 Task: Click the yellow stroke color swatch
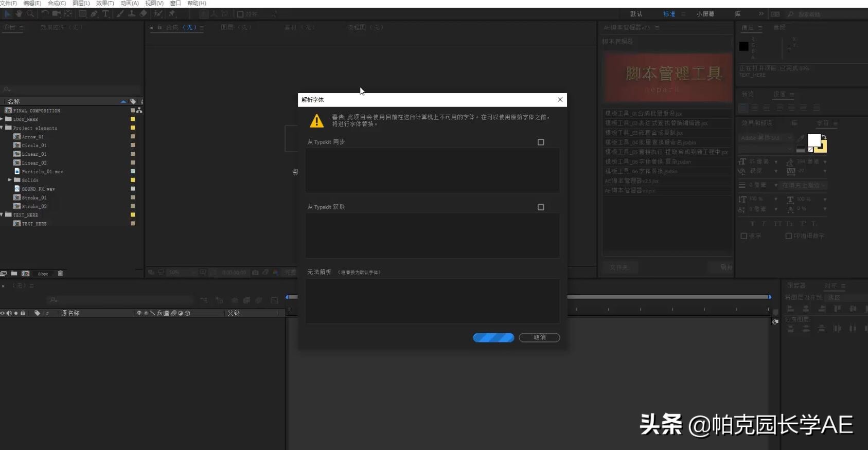[x=823, y=149]
